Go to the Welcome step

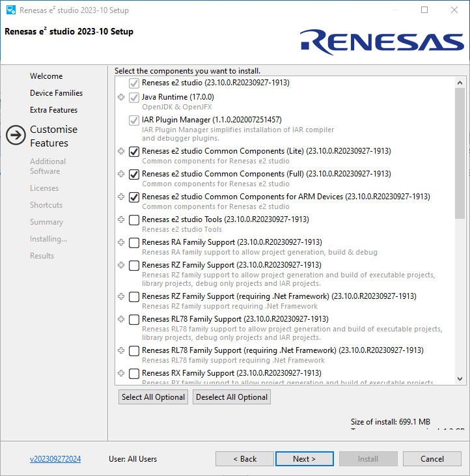[46, 76]
